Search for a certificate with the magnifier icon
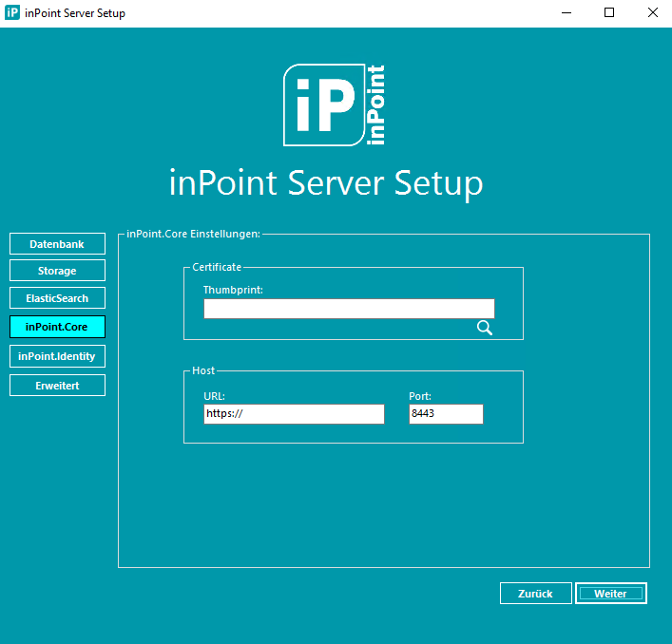Viewport: 672px width, 644px height. pos(485,328)
